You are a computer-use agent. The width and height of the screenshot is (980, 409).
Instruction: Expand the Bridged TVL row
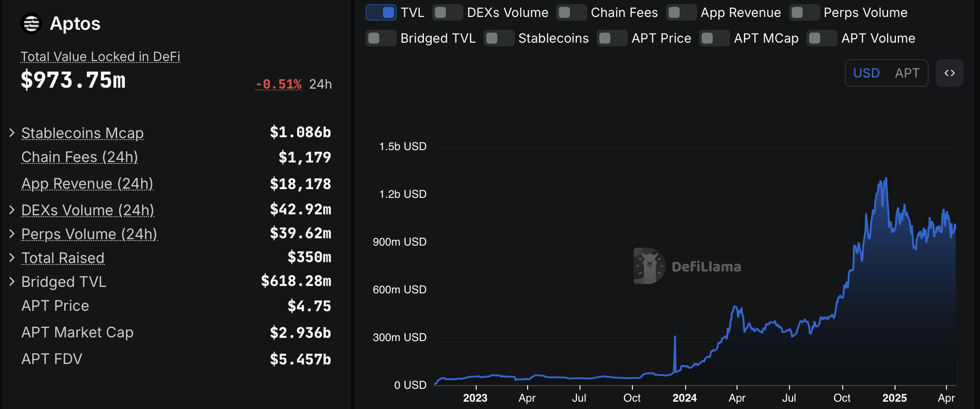12,281
